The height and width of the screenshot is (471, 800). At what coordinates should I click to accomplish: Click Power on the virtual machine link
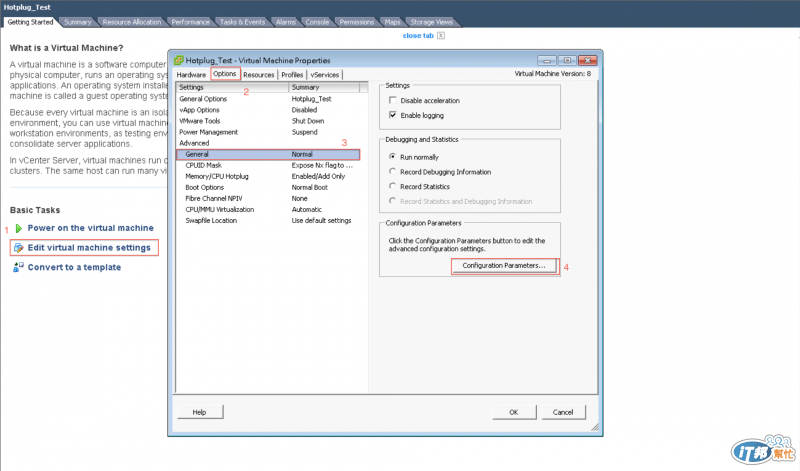click(x=90, y=228)
